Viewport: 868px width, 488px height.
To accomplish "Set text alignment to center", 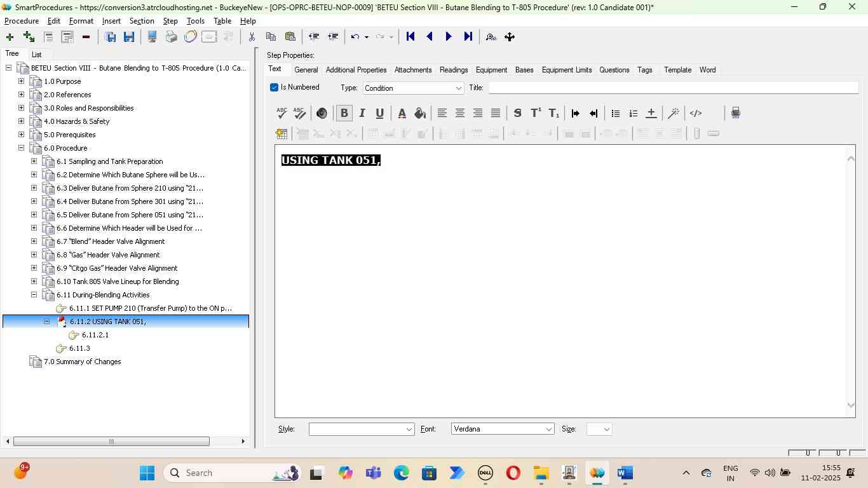I will tap(459, 113).
